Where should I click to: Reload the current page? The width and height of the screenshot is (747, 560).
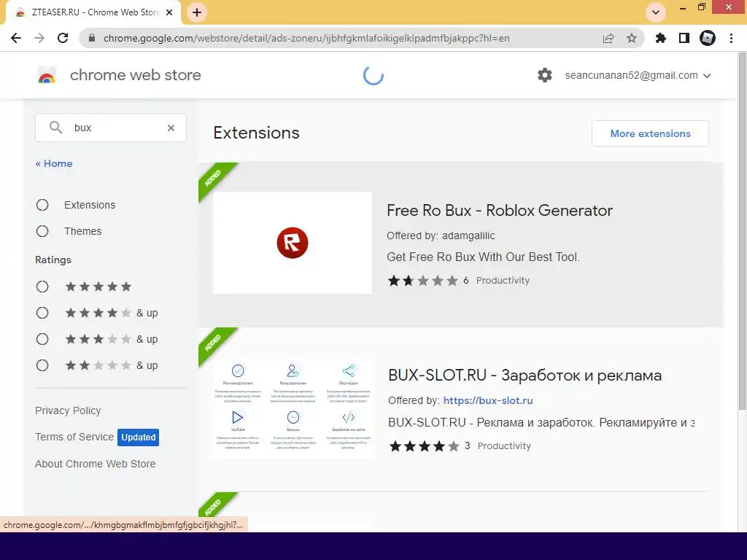63,38
